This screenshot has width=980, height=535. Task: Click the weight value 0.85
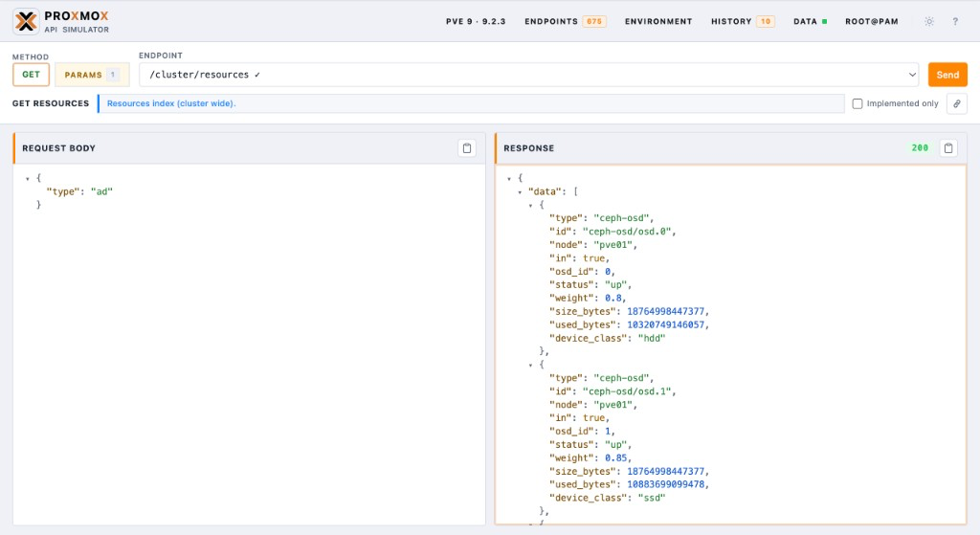coord(615,458)
